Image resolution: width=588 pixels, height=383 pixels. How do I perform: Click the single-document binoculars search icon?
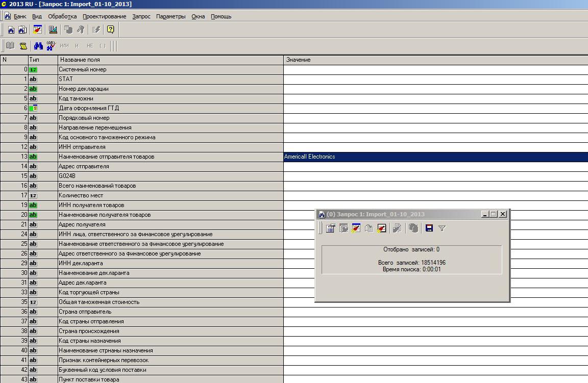(x=11, y=30)
